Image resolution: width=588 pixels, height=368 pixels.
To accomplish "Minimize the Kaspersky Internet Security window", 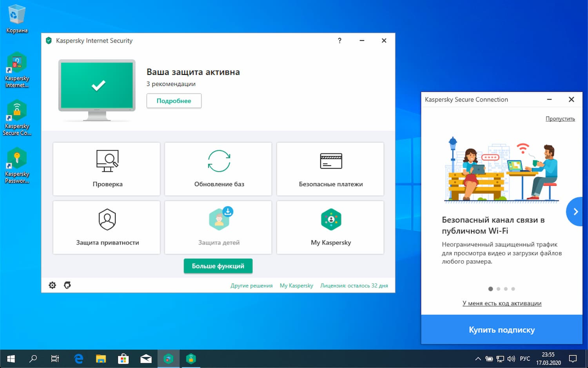I will click(362, 41).
